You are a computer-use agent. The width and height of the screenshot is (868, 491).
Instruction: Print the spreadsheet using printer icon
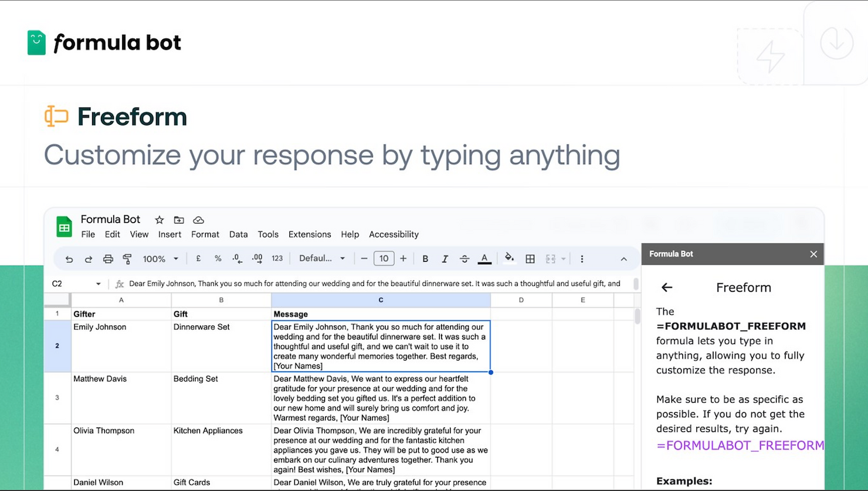tap(108, 259)
